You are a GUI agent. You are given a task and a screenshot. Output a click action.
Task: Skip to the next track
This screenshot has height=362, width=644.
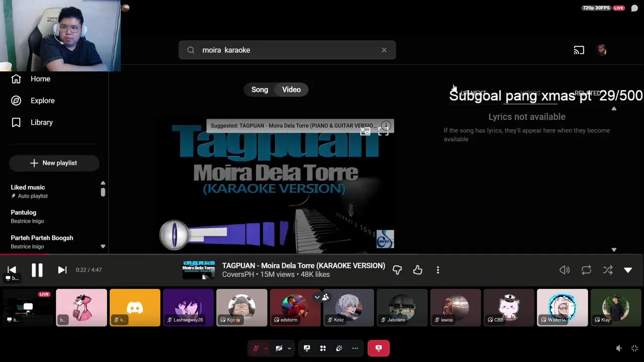tap(62, 270)
